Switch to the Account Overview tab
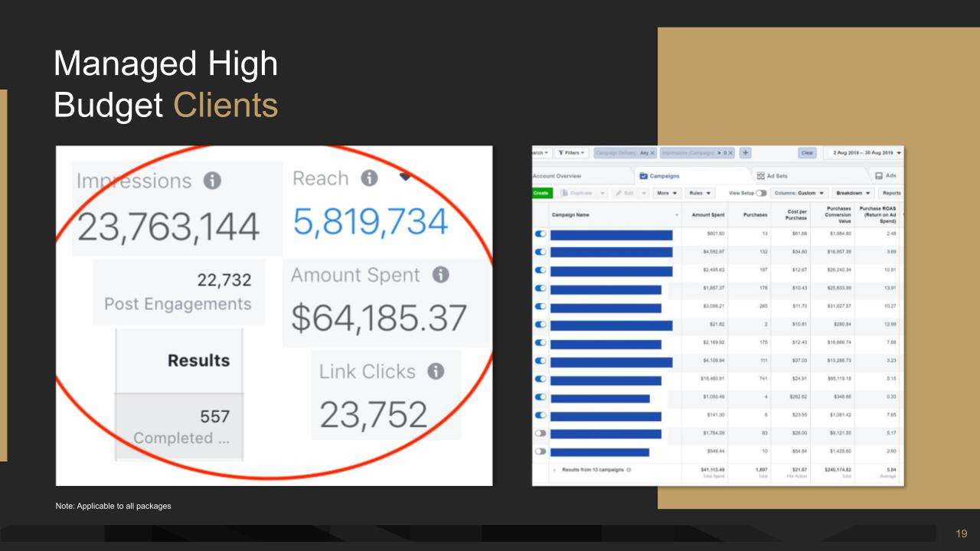This screenshot has width=980, height=551. point(557,176)
